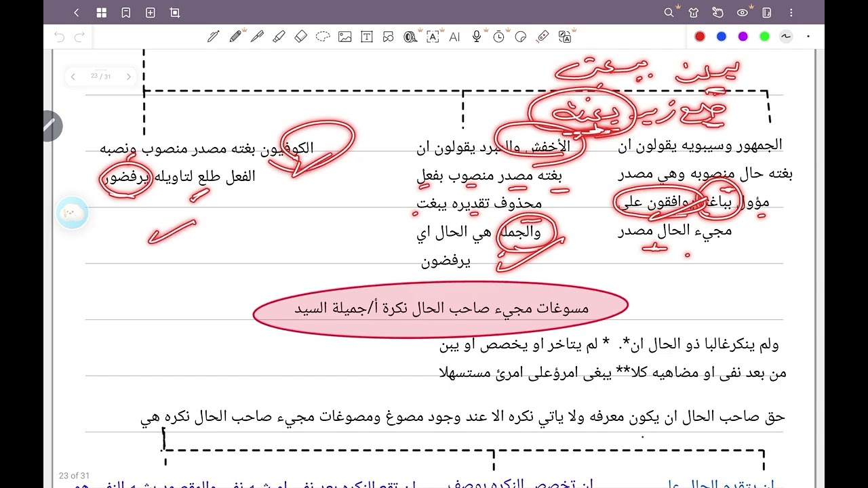Click the 23 / 31 page indicator
The image size is (868, 488).
point(100,77)
